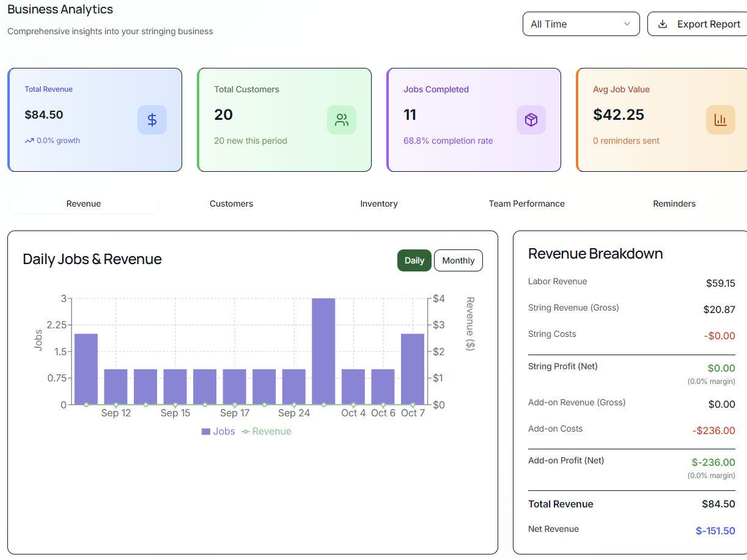The height and width of the screenshot is (560, 747).
Task: Click the download icon on Export Report
Action: pos(663,24)
